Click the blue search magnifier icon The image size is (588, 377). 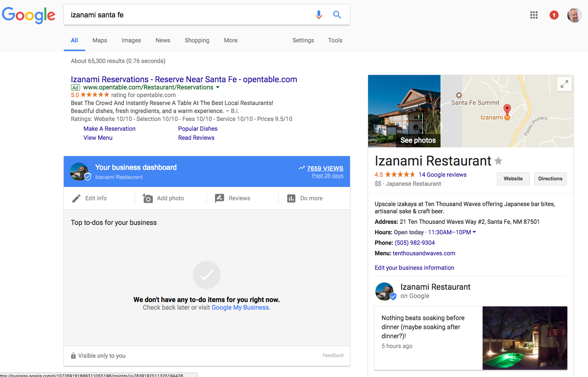pyautogui.click(x=337, y=15)
